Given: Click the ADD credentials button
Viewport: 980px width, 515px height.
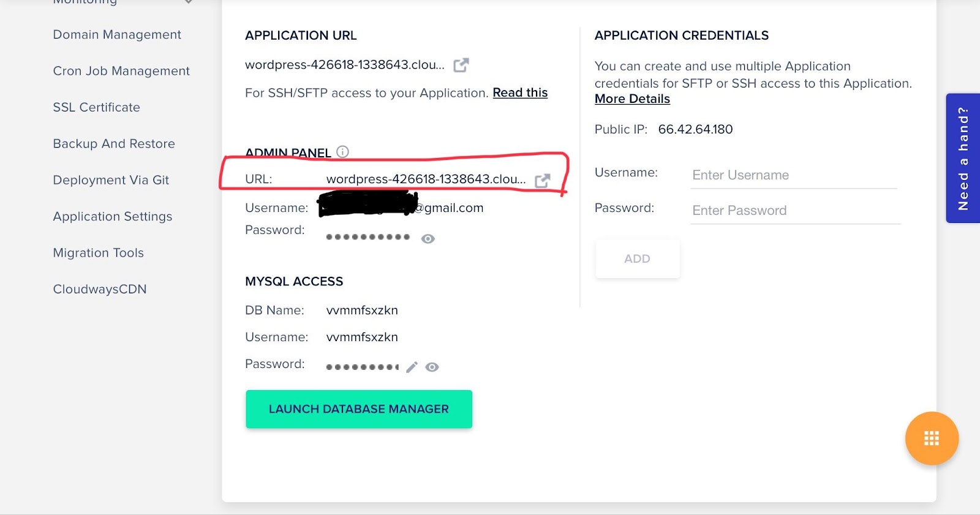Looking at the screenshot, I should tap(638, 259).
